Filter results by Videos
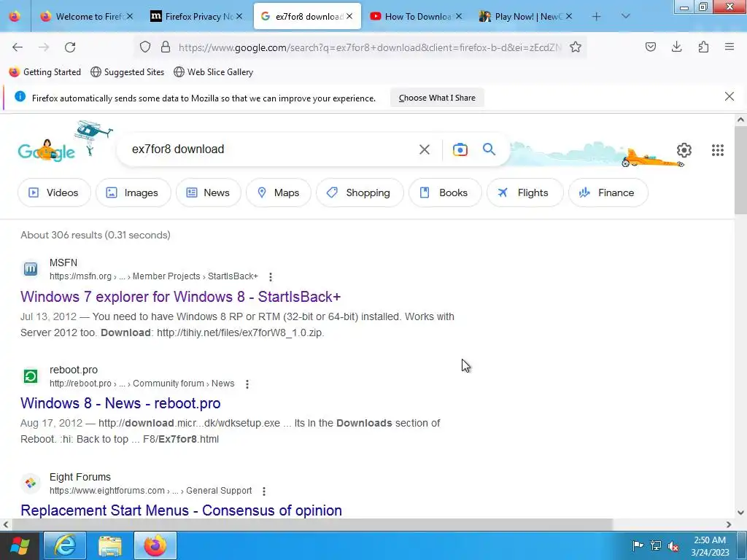 pos(54,192)
